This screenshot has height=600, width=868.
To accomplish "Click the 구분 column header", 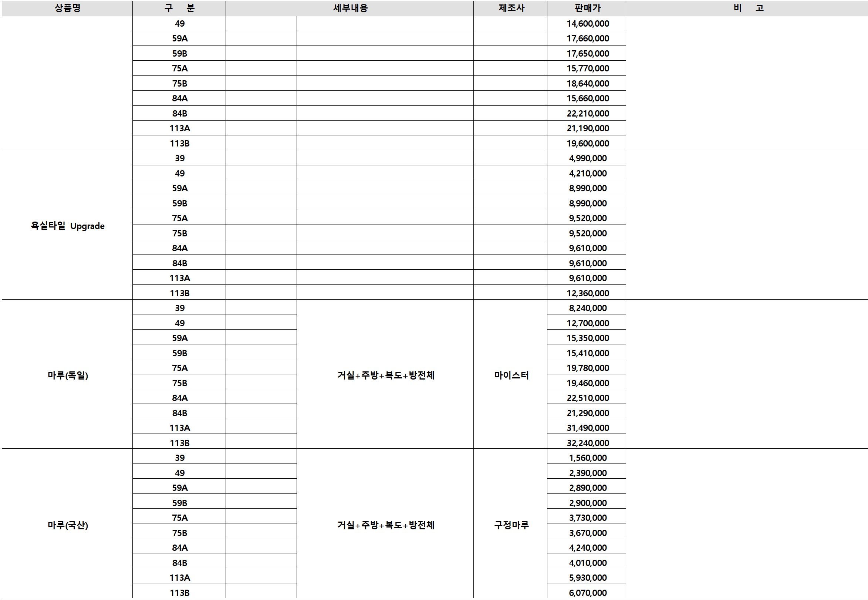I will coord(179,8).
